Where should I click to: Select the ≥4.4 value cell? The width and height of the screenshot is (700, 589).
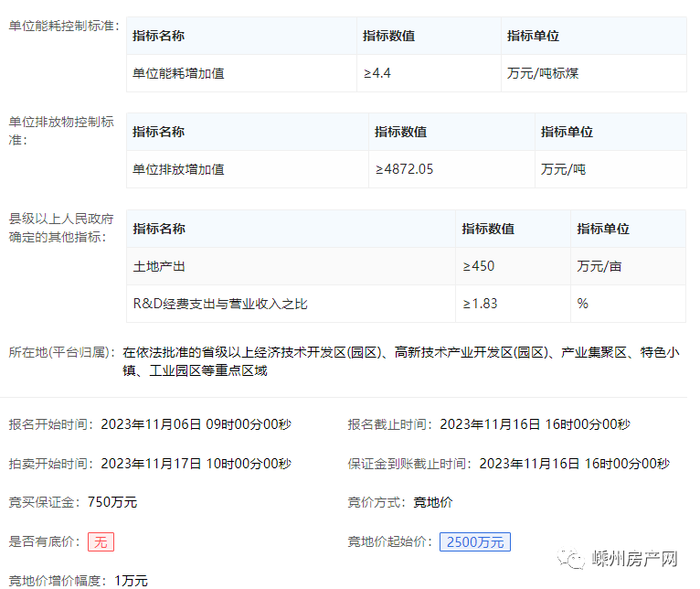pyautogui.click(x=377, y=73)
